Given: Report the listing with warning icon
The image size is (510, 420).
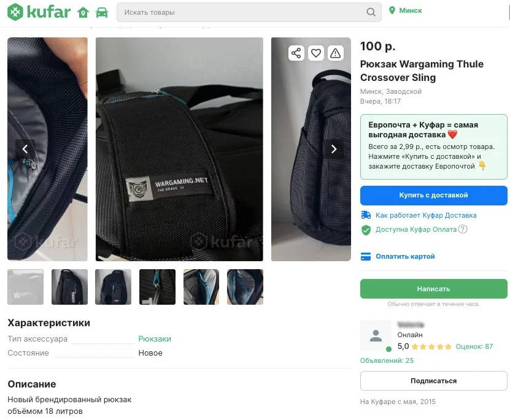Looking at the screenshot, I should click(335, 53).
